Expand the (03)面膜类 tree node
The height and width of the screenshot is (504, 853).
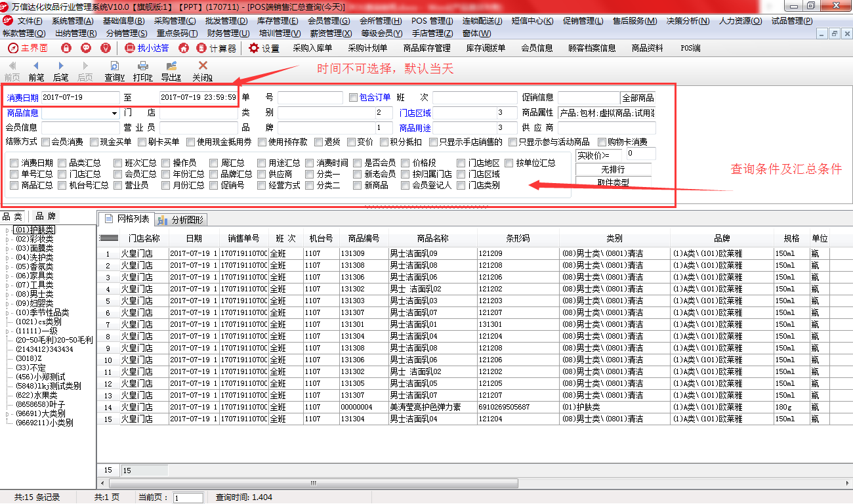click(x=7, y=248)
